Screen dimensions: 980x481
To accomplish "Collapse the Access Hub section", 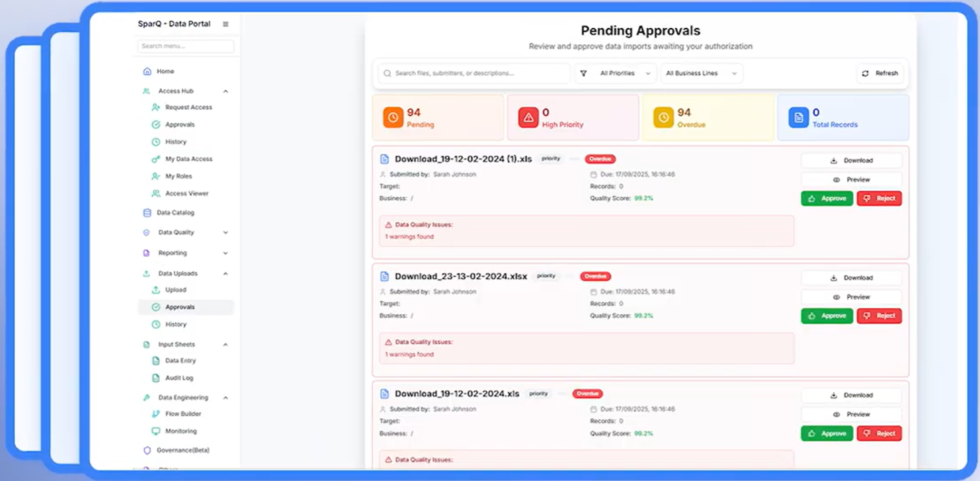I will pos(225,91).
